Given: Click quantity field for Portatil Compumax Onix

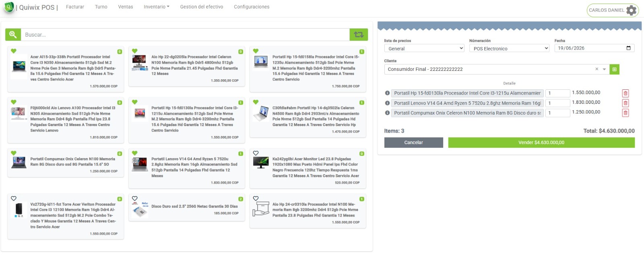Looking at the screenshot, I should [x=558, y=113].
